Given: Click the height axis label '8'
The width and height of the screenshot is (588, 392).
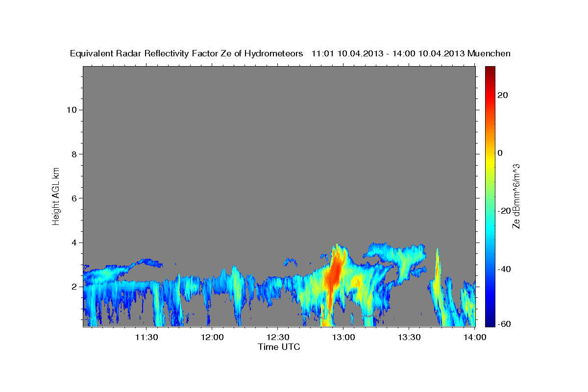Looking at the screenshot, I should pyautogui.click(x=73, y=154).
